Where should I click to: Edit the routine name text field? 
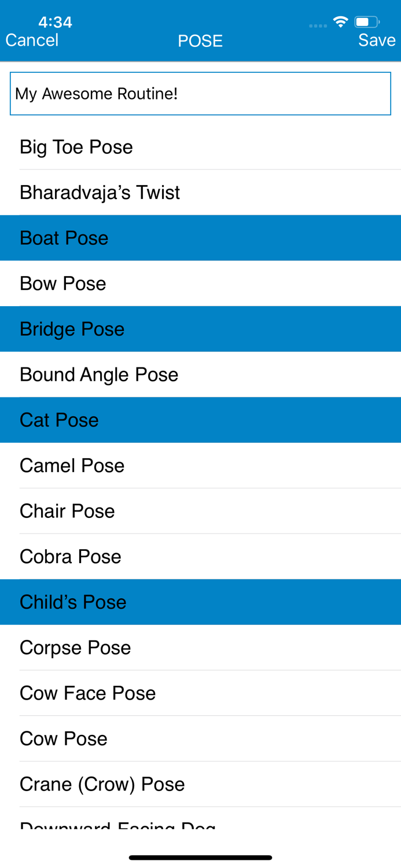coord(200,93)
